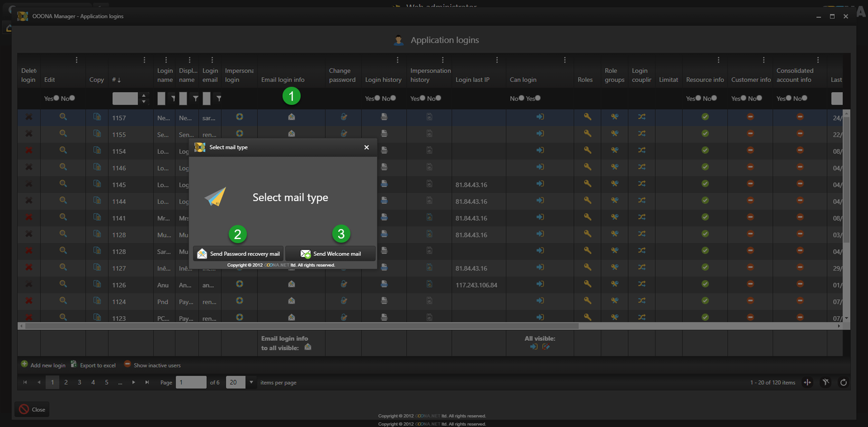Viewport: 868px width, 427px height.
Task: Open Role groups tools icon, first row
Action: [614, 117]
